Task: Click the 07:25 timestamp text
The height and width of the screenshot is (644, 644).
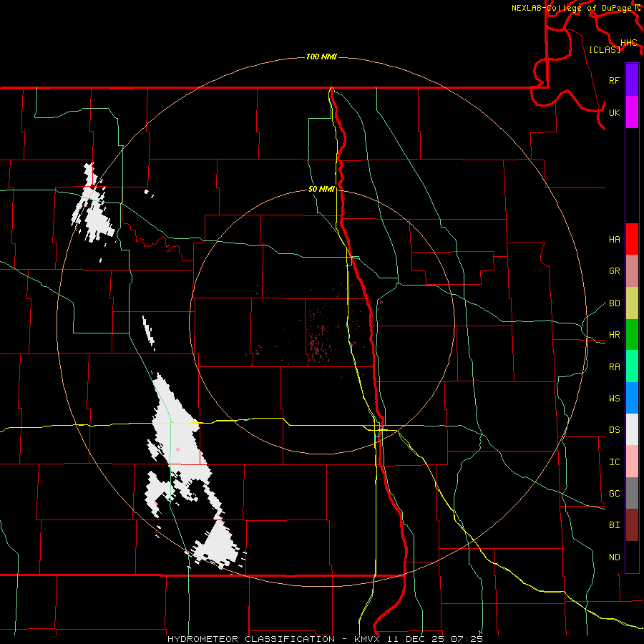Action: pyautogui.click(x=467, y=639)
